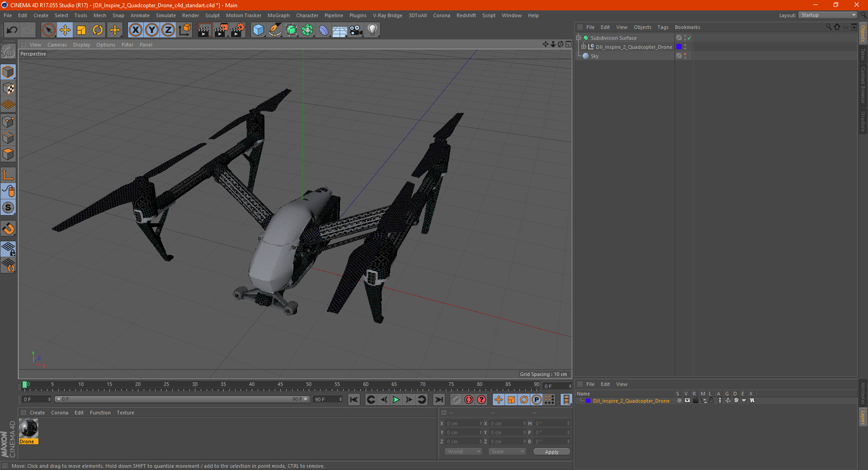Toggle Snap enable S icon
The height and width of the screenshot is (470, 868).
8,208
